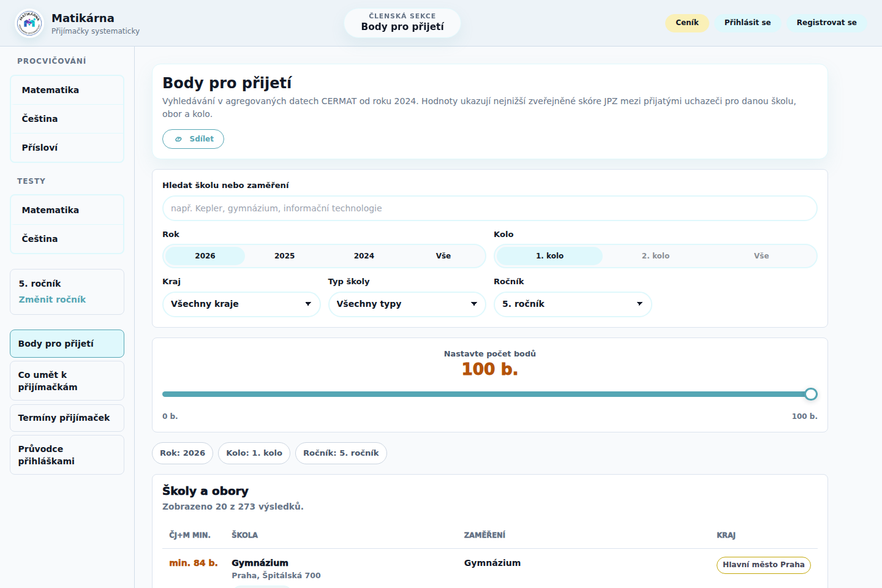The height and width of the screenshot is (588, 882).
Task: Click the Ceník button
Action: coord(687,23)
